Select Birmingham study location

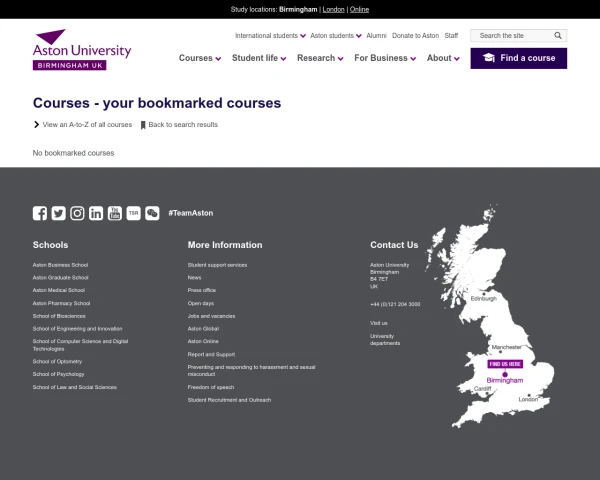click(298, 10)
